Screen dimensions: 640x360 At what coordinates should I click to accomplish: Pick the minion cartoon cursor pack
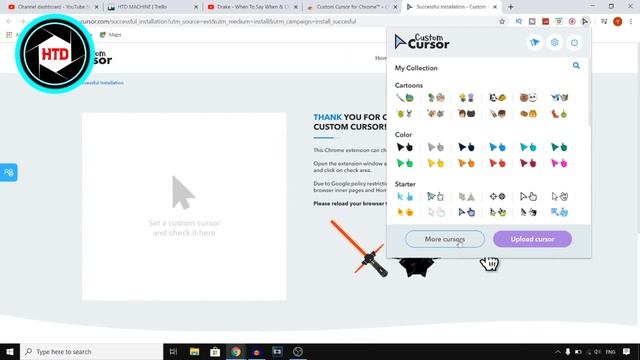click(x=466, y=98)
